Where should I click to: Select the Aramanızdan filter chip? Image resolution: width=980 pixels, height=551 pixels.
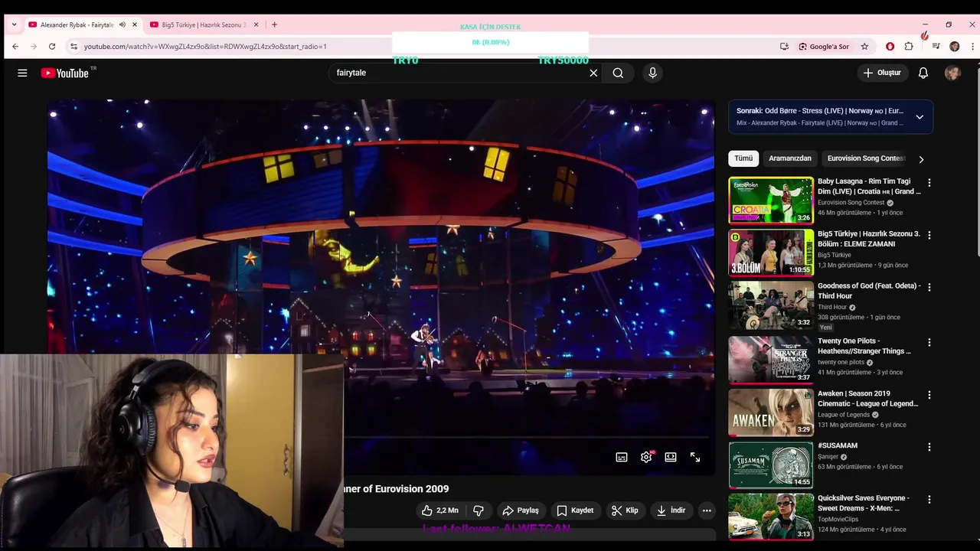point(790,158)
